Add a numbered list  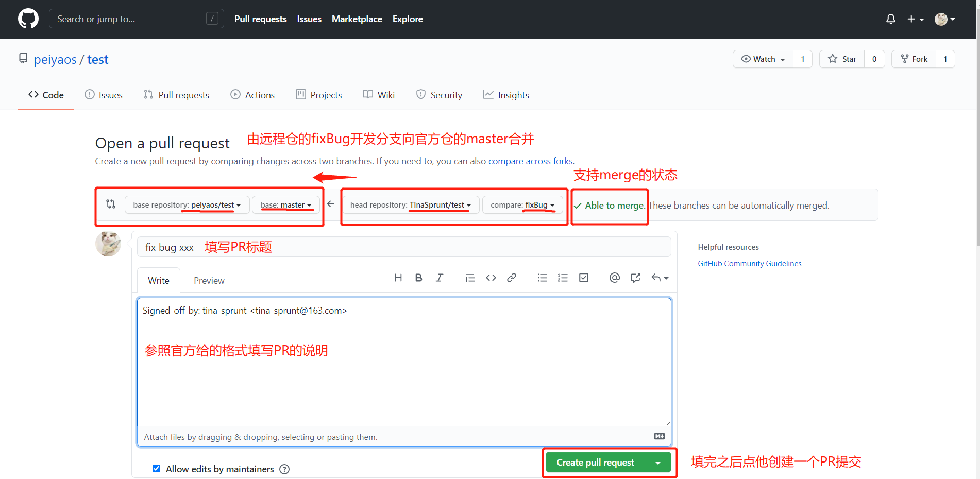point(563,278)
